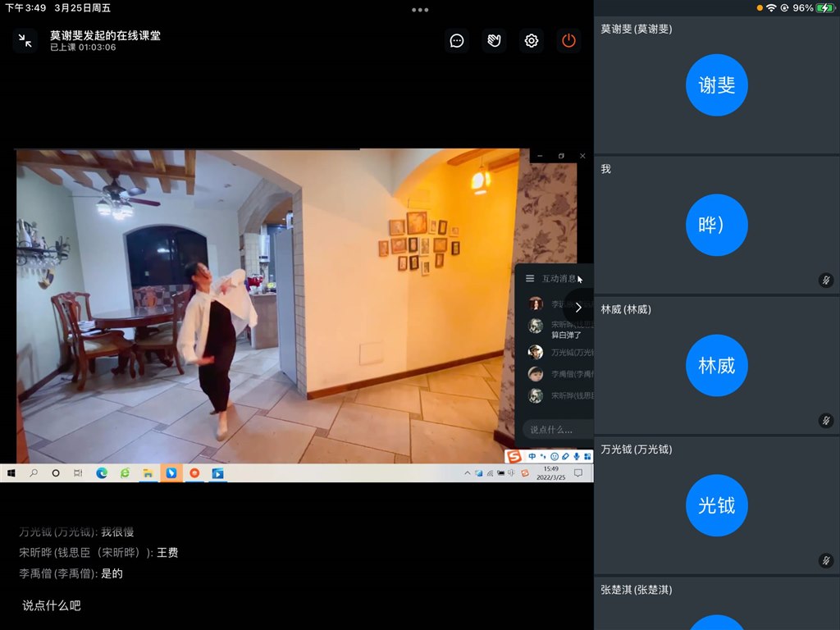The height and width of the screenshot is (630, 840).
Task: Expand hidden tray icons arrow in shared taskbar
Action: pos(467,473)
